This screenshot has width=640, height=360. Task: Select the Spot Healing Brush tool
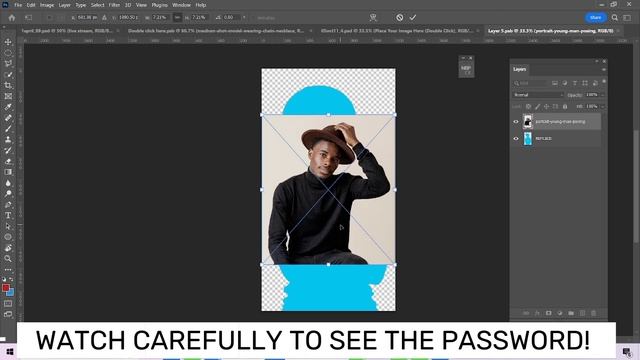tap(8, 118)
